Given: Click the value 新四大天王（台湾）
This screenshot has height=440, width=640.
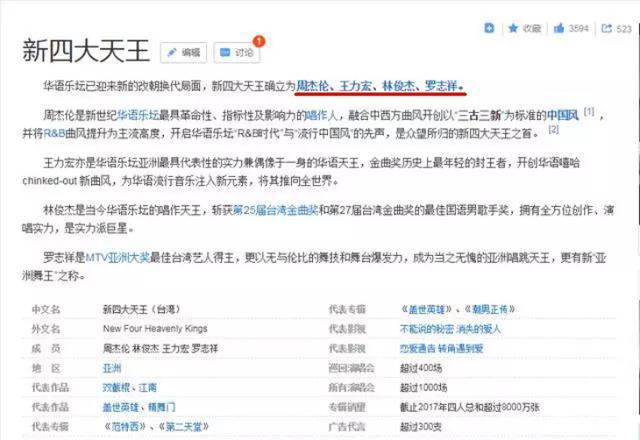Looking at the screenshot, I should coord(141,309).
